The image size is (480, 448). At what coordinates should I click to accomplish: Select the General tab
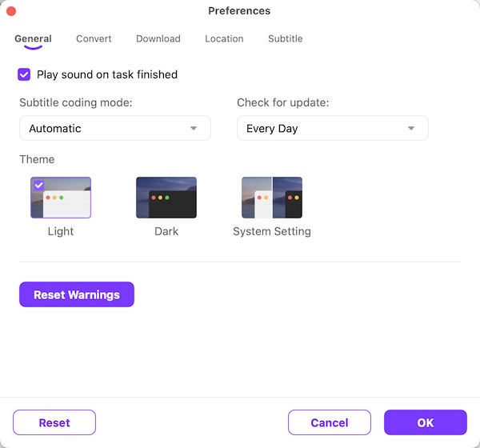33,38
